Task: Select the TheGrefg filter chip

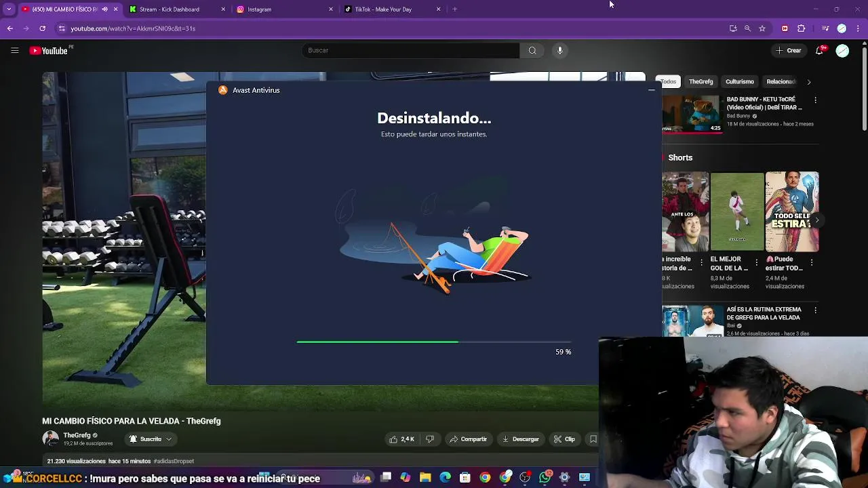Action: click(701, 82)
